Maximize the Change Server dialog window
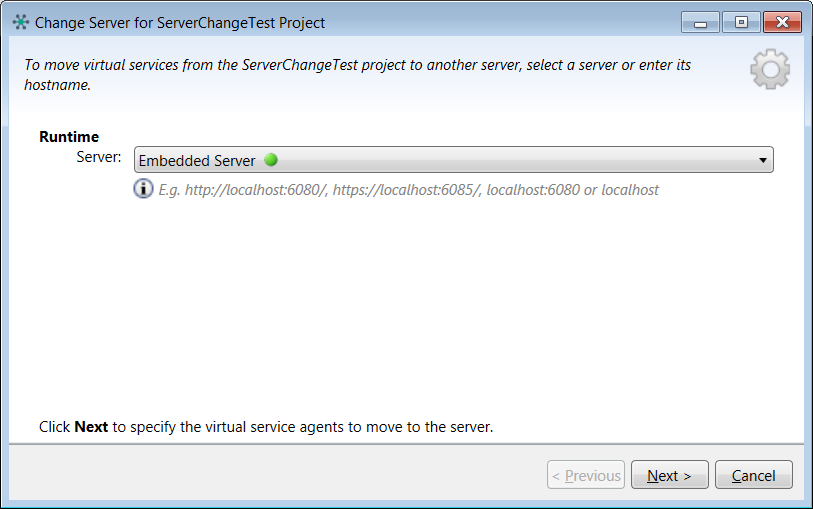Screen dimensions: 813x509 (x=741, y=22)
